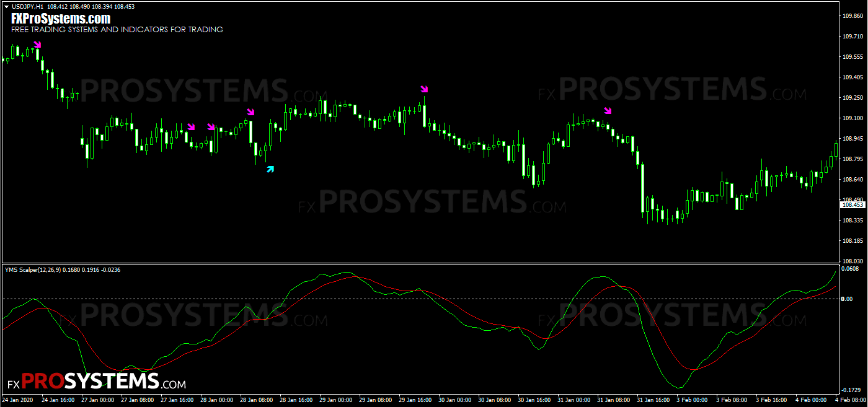Click the '4 Feb 08:00' time axis label
The width and height of the screenshot is (868, 407).
[x=850, y=400]
